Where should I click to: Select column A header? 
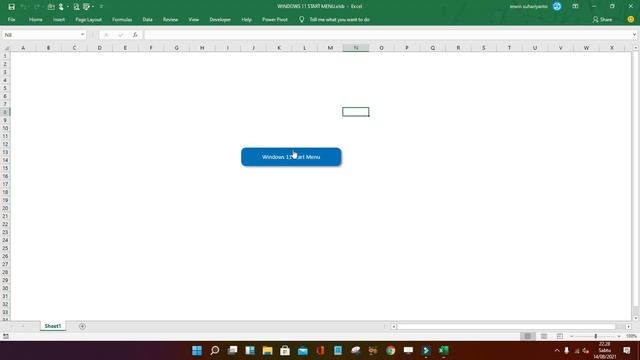(23, 48)
